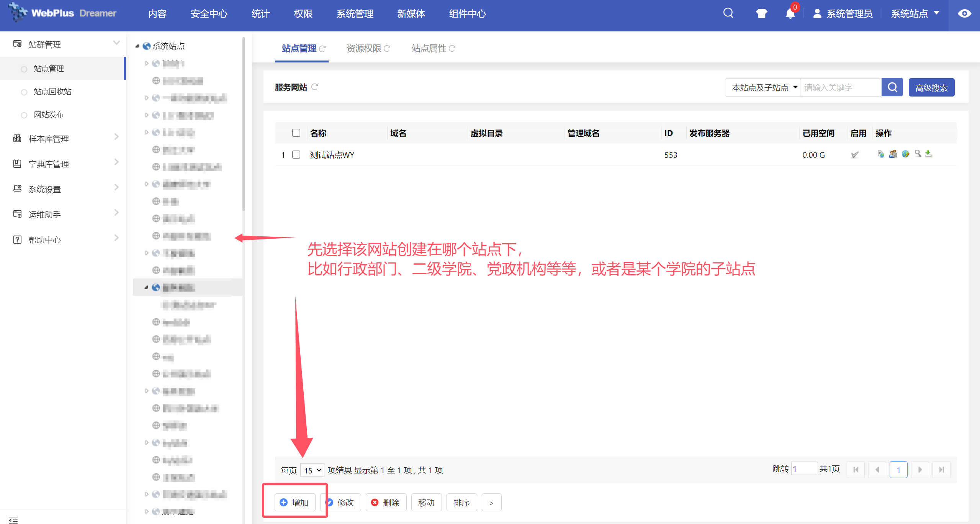Click the notification bell icon
This screenshot has width=980, height=524.
point(790,14)
